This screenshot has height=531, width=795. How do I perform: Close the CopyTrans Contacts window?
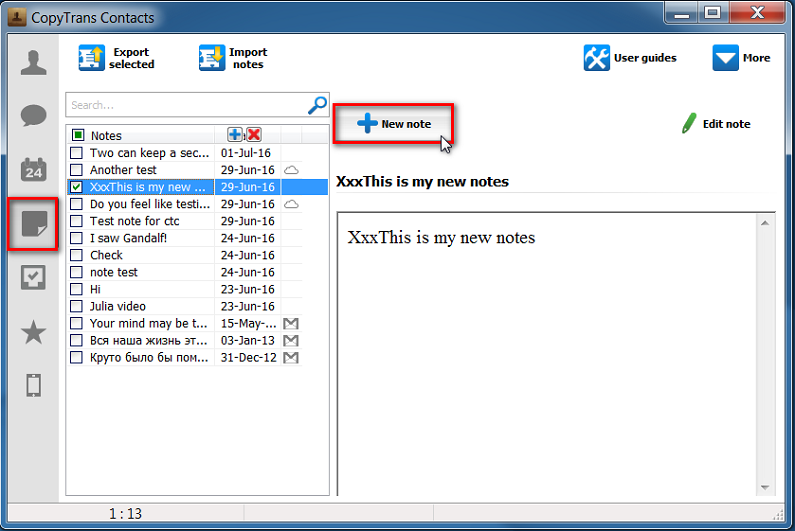[x=757, y=13]
